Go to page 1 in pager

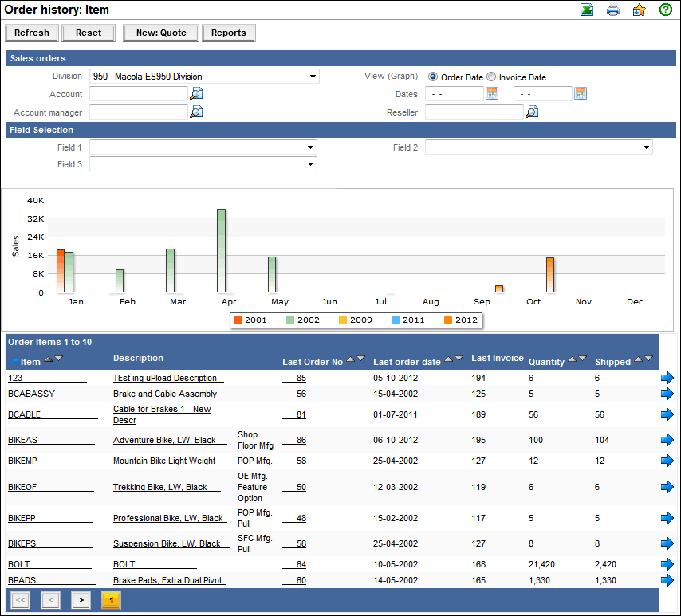click(111, 600)
